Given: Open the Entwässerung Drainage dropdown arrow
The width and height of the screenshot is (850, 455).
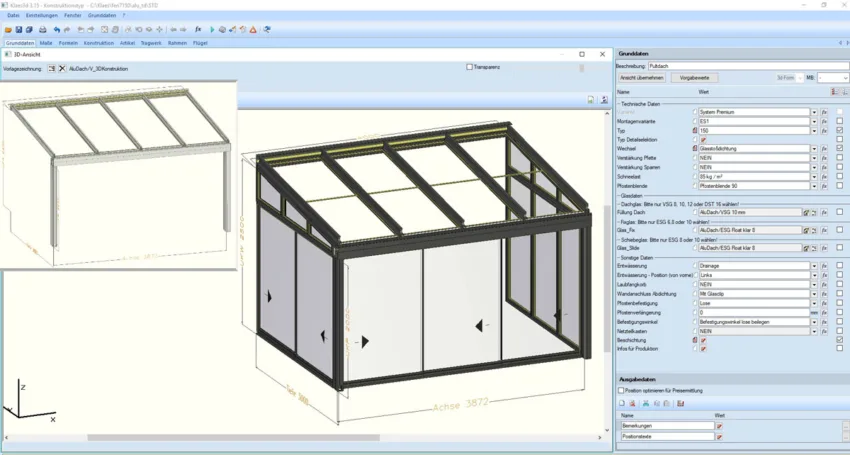Looking at the screenshot, I should (x=814, y=266).
